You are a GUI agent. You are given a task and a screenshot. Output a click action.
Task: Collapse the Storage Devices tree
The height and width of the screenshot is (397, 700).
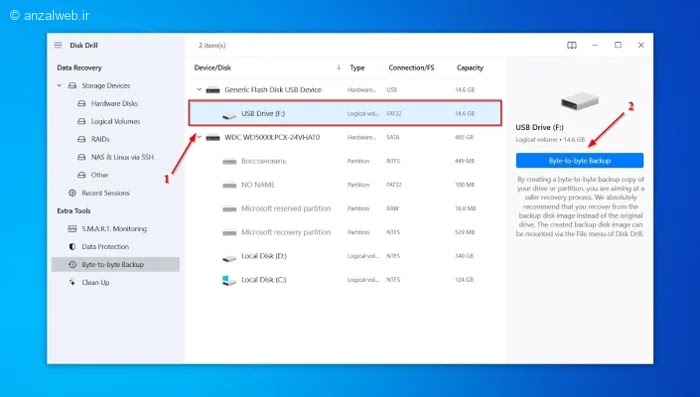pyautogui.click(x=59, y=85)
